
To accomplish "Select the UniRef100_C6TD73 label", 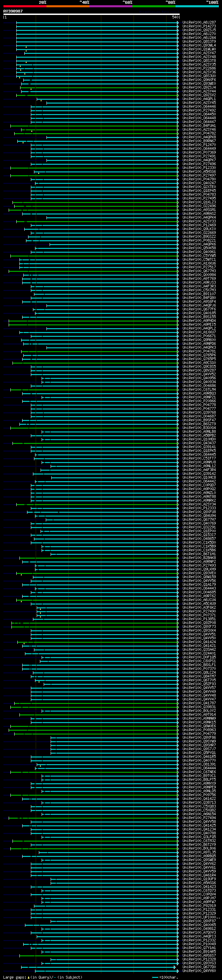I will 199,891.
